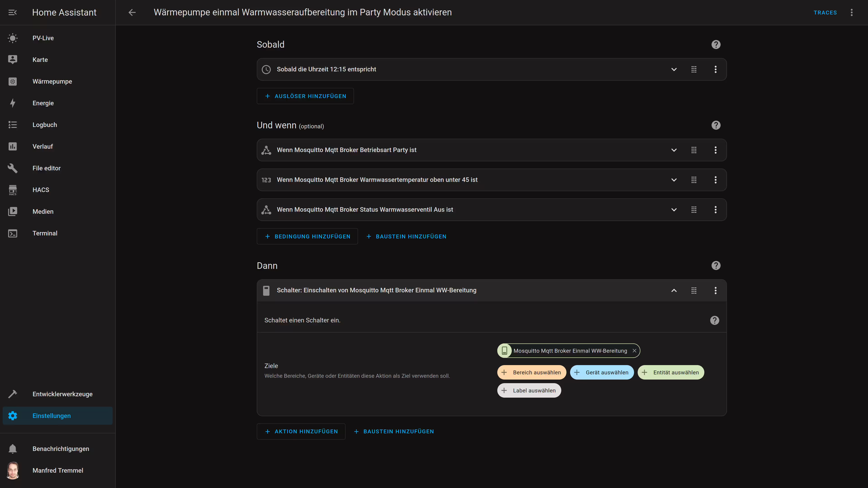Open three-dot menu of the Schalter action

tap(715, 290)
